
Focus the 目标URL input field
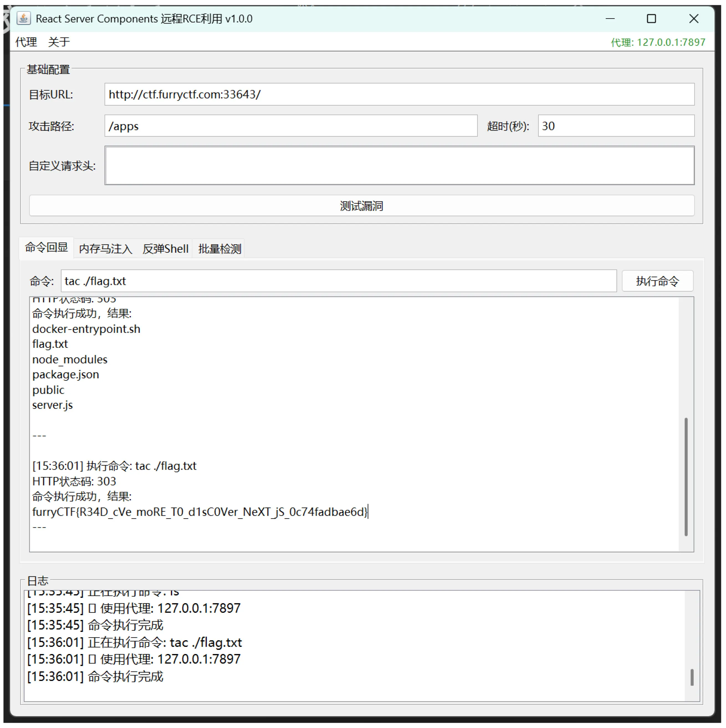[399, 94]
